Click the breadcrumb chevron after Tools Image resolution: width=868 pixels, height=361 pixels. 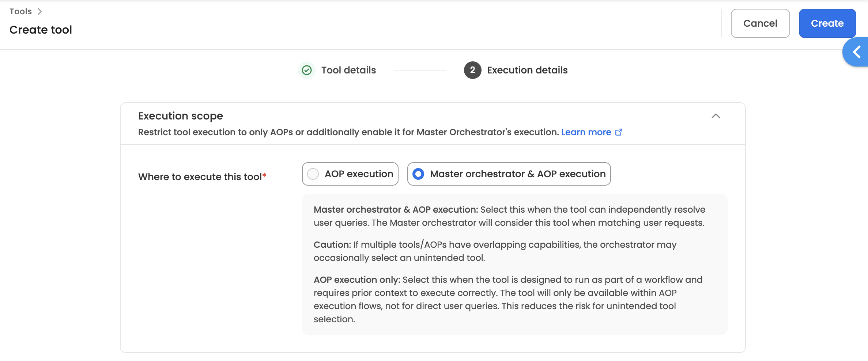click(x=39, y=12)
